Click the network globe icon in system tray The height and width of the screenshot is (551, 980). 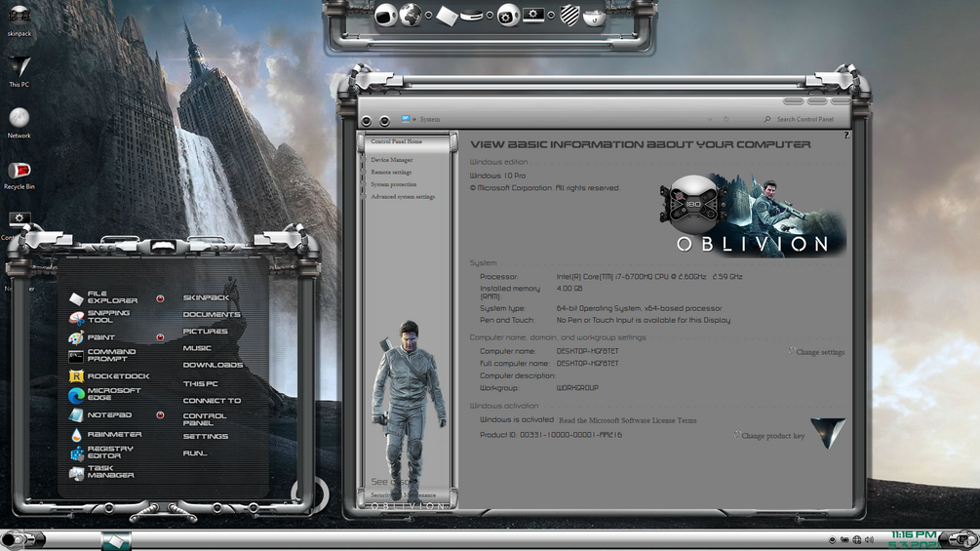pos(857,539)
